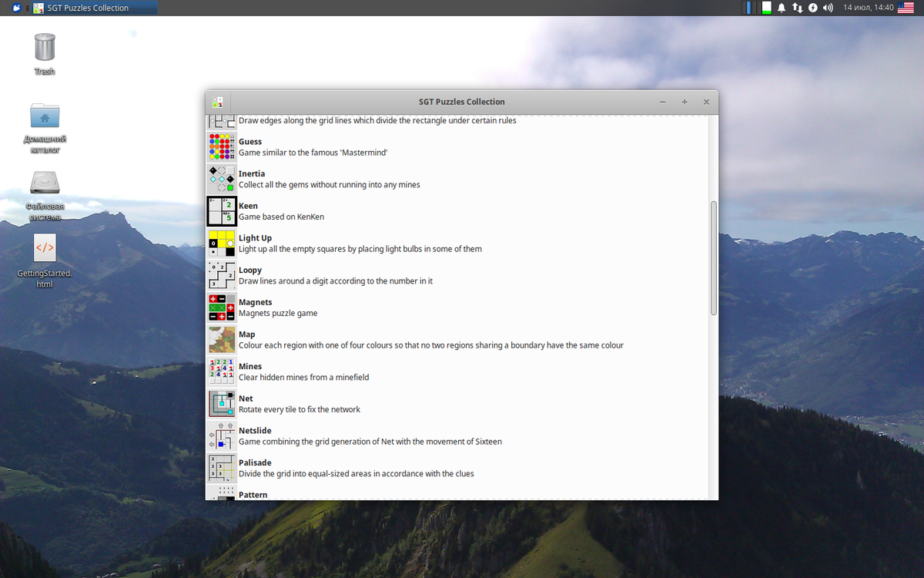Viewport: 924px width, 578px height.
Task: Click 'Clear hidden mines from a minefield'
Action: click(x=304, y=378)
